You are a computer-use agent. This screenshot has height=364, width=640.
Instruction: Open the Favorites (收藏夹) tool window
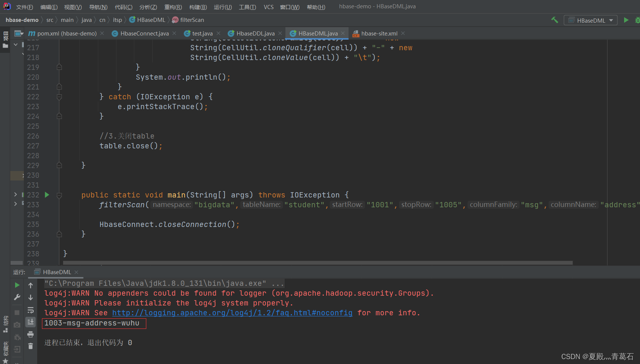coord(5,352)
